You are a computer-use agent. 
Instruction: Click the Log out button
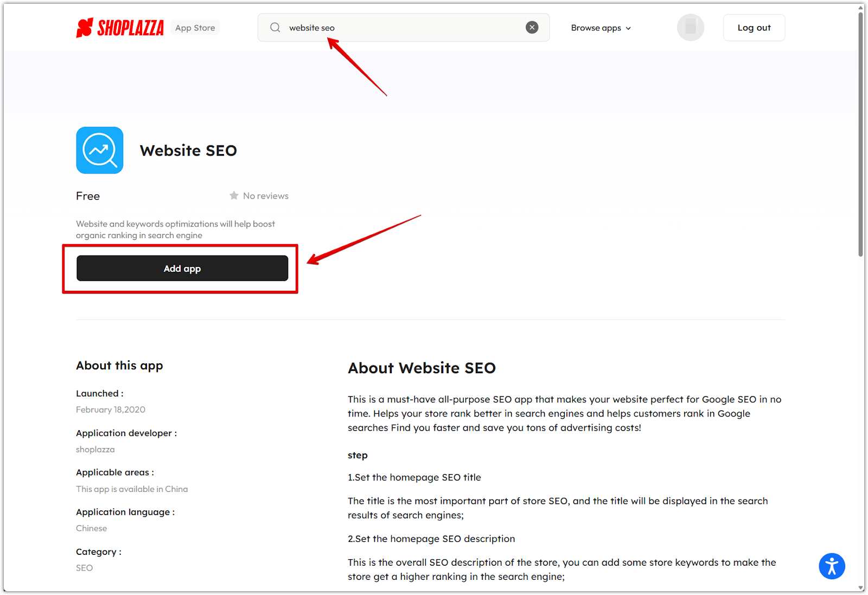pyautogui.click(x=754, y=28)
